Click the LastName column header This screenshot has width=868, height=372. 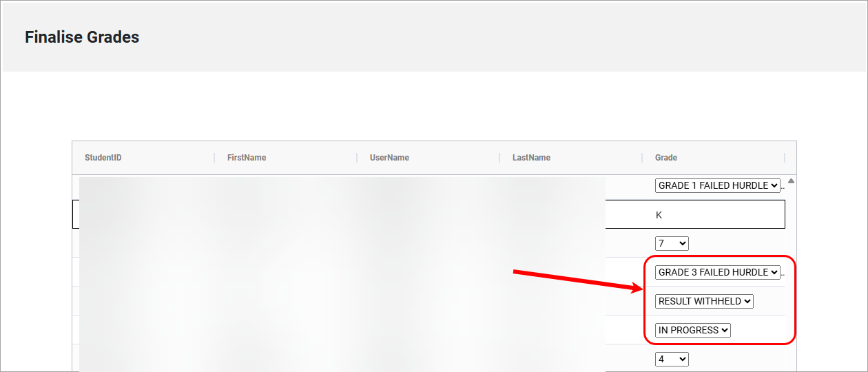click(x=571, y=158)
